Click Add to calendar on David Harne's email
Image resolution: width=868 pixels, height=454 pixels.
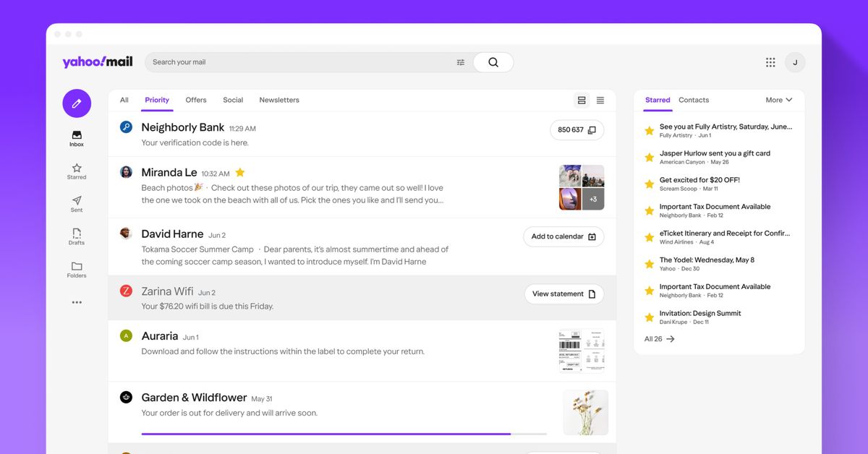[563, 236]
